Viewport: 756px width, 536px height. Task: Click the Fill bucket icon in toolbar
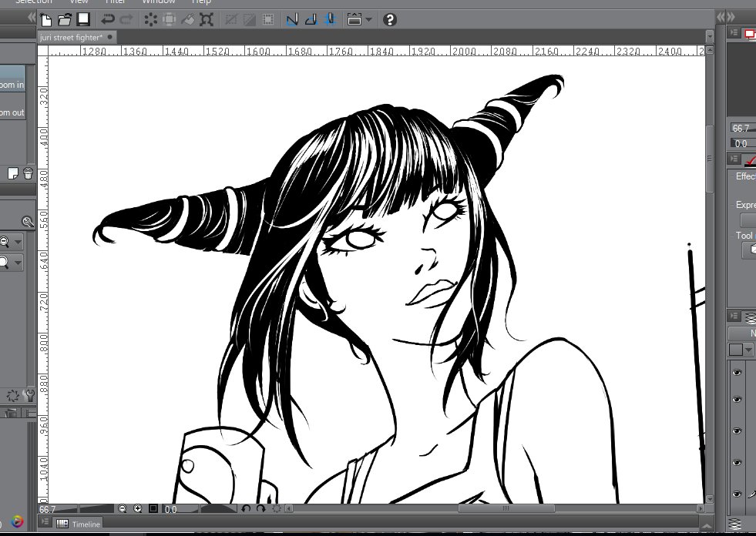click(187, 20)
